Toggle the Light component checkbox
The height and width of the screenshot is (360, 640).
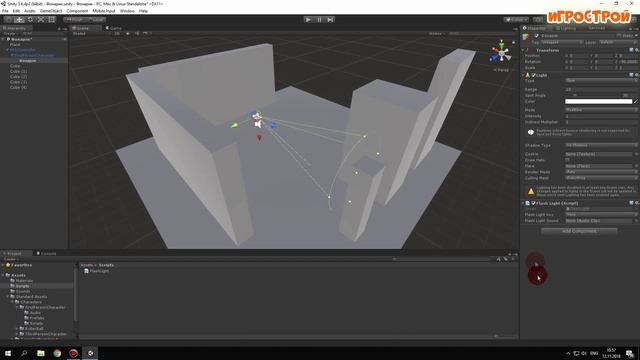click(533, 75)
